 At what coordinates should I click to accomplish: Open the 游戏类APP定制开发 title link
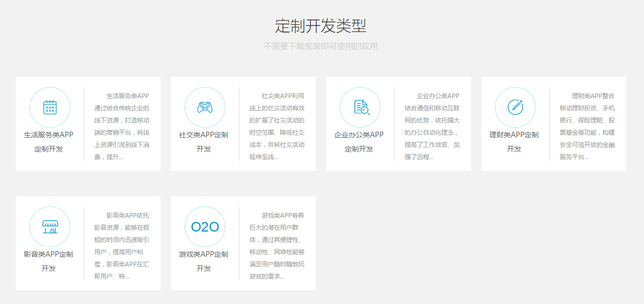tap(204, 261)
